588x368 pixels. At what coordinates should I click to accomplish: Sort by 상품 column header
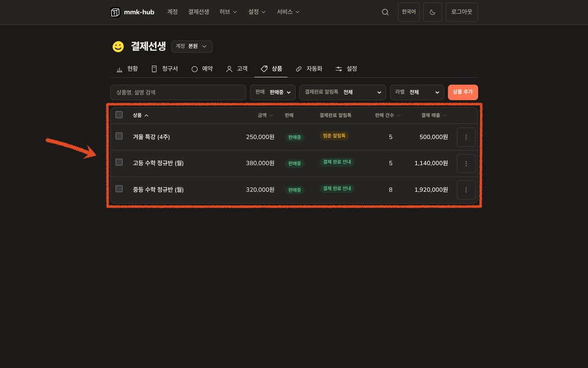point(141,115)
